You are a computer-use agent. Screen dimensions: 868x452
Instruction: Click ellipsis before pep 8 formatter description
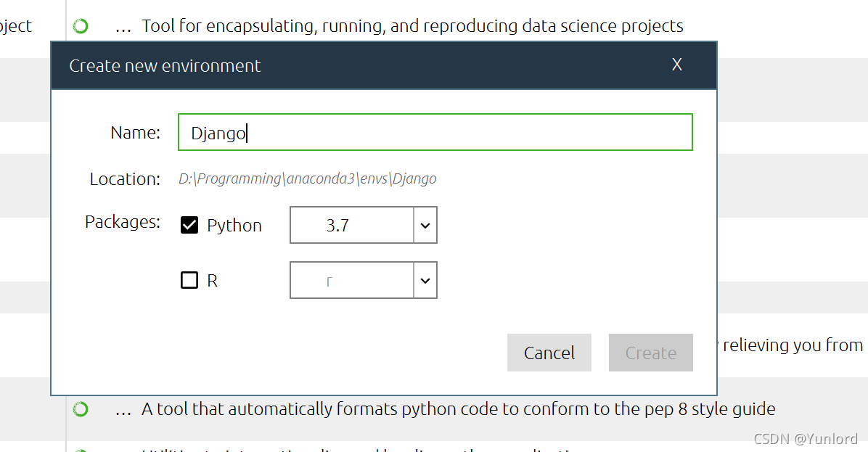click(123, 409)
